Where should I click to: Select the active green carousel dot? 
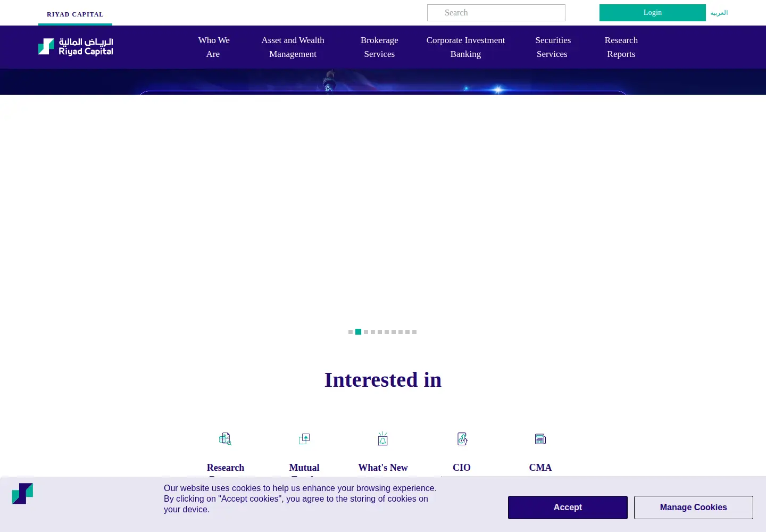coord(359,332)
